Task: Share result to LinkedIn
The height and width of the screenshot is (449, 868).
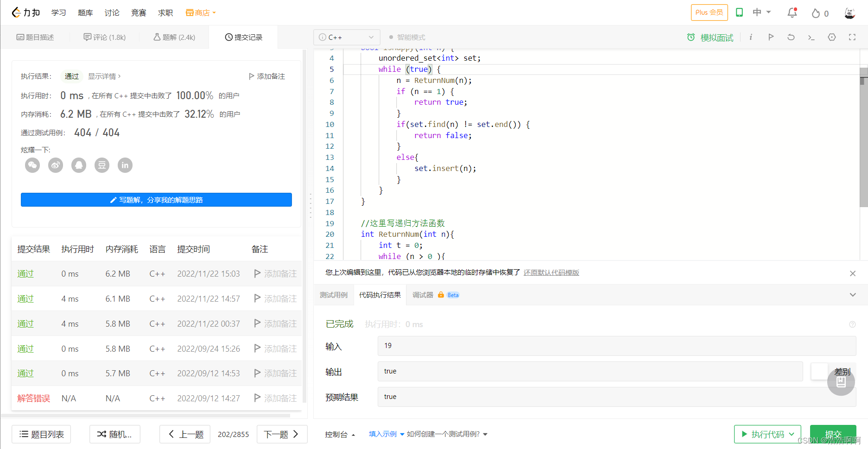Action: point(125,165)
